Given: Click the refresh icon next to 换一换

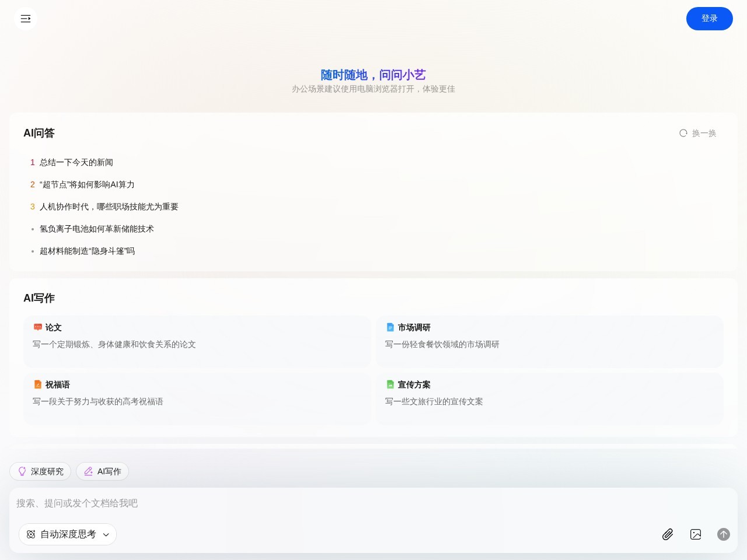Looking at the screenshot, I should tap(683, 133).
